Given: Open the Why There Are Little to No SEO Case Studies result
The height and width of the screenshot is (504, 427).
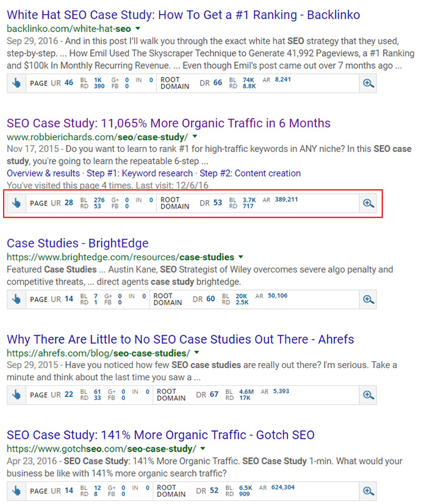Looking at the screenshot, I should [180, 339].
